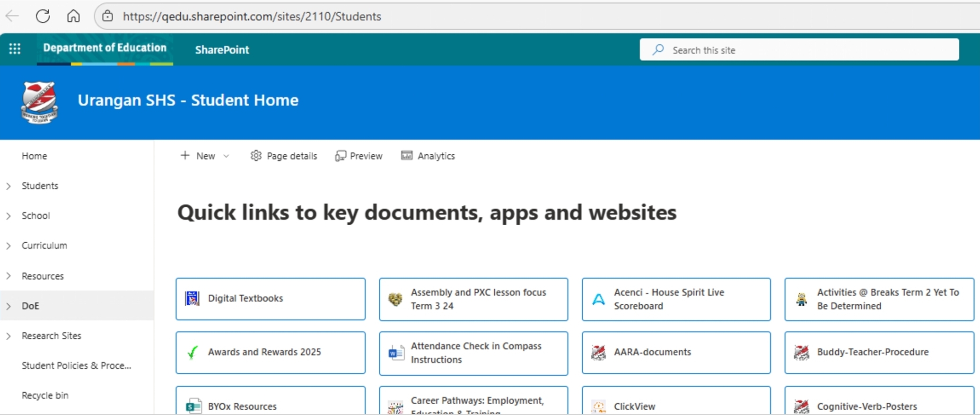Open Analytics chart icon
This screenshot has height=415, width=980.
point(406,156)
